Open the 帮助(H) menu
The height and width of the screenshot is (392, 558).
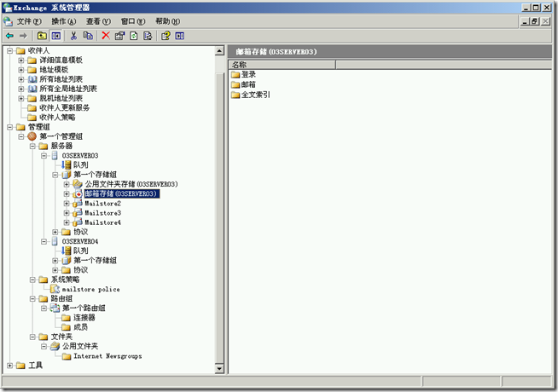[x=167, y=21]
